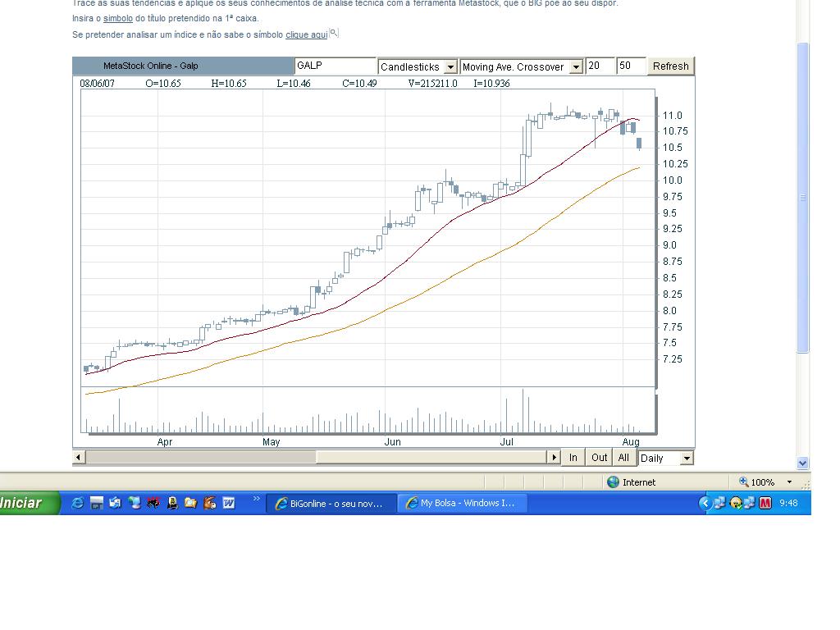Screen dimensions: 840x630
Task: Open Moving Ave. Crossover indicator dropdown
Action: (x=576, y=66)
